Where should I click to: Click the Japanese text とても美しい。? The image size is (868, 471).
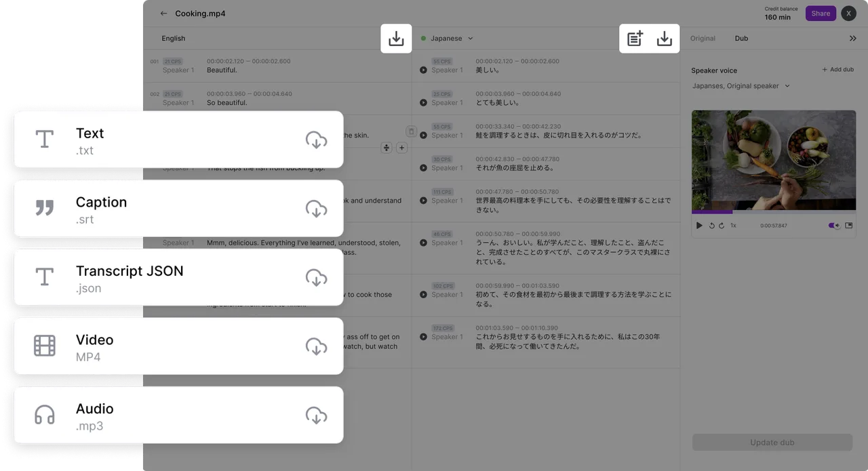[x=498, y=103]
